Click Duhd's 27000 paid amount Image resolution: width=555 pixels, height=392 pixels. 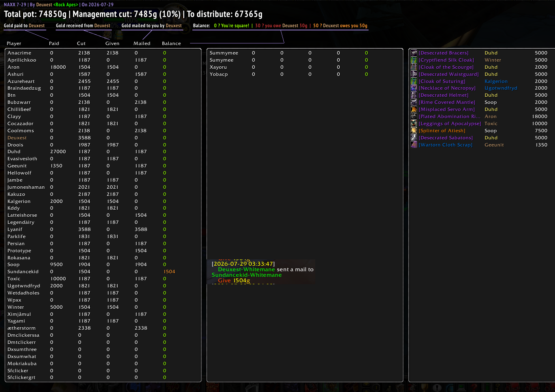click(58, 152)
